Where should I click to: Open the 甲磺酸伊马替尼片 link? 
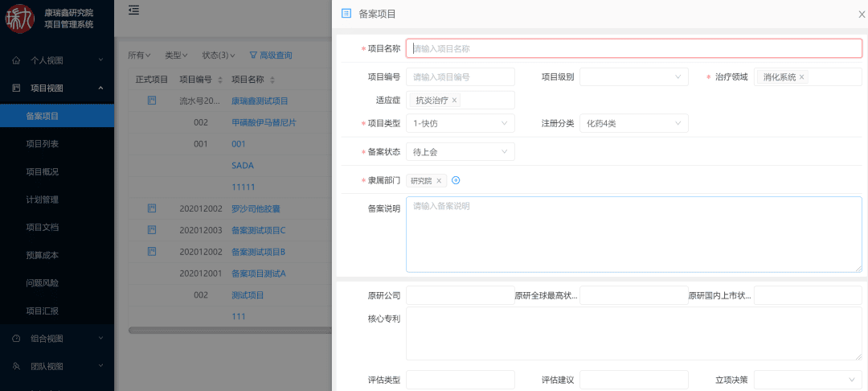point(264,122)
